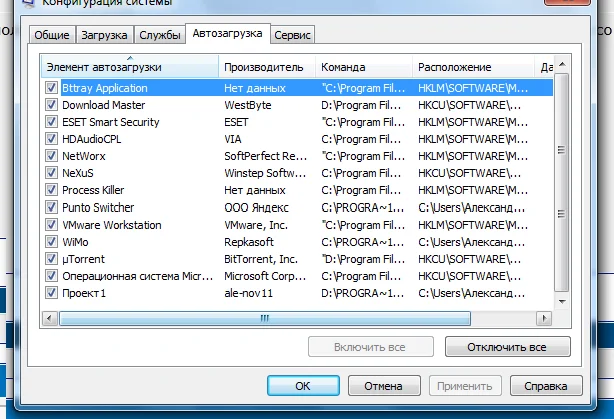Toggle the Проект1 checkbox
The image size is (614, 419).
pos(51,293)
